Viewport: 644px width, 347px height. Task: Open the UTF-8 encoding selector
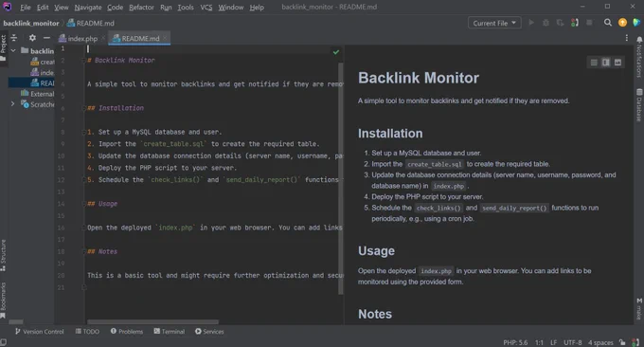(573, 342)
